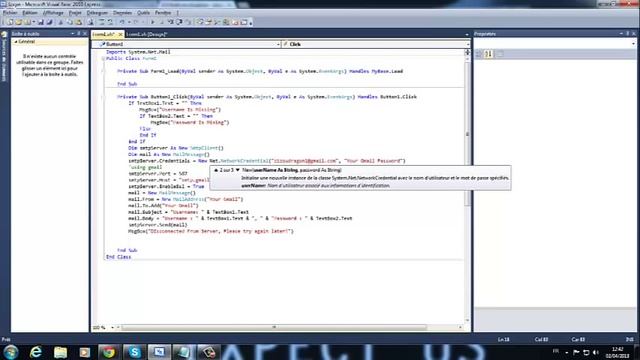Click the Open File toolbar icon
The image size is (640, 360).
(18, 22)
